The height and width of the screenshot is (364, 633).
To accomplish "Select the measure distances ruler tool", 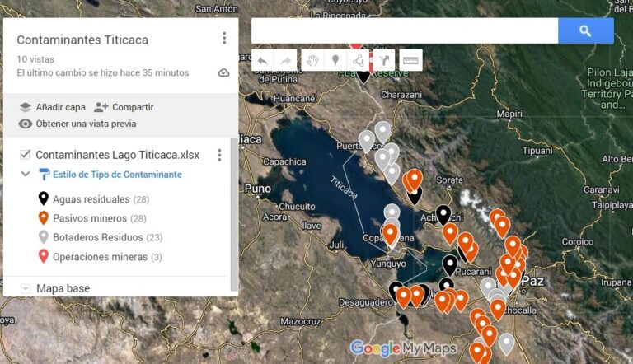I will pyautogui.click(x=410, y=60).
